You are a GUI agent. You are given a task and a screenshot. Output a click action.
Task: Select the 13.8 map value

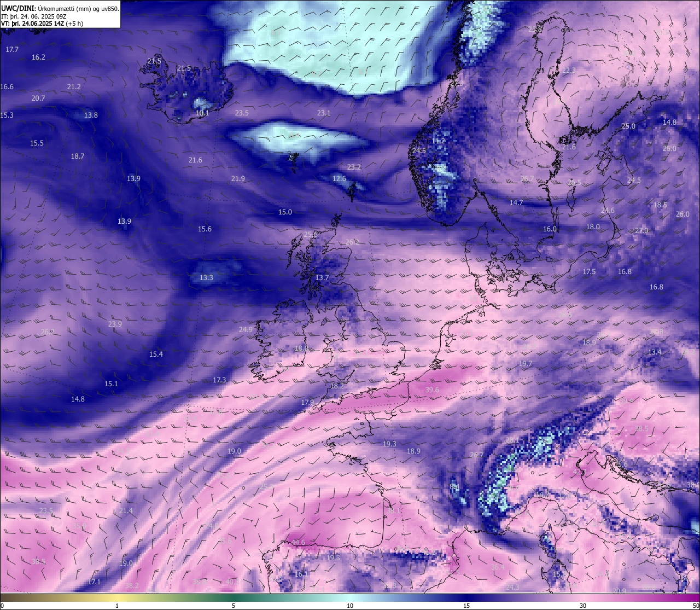pyautogui.click(x=91, y=115)
